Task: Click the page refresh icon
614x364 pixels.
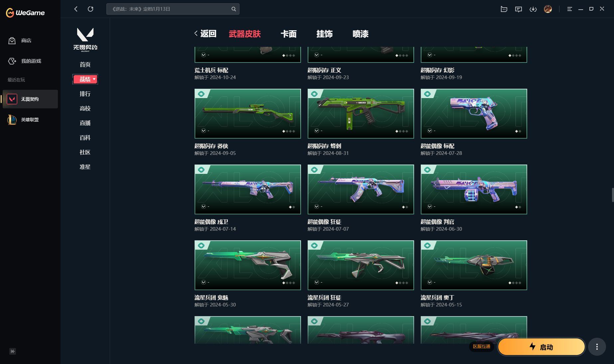Action: coord(90,9)
